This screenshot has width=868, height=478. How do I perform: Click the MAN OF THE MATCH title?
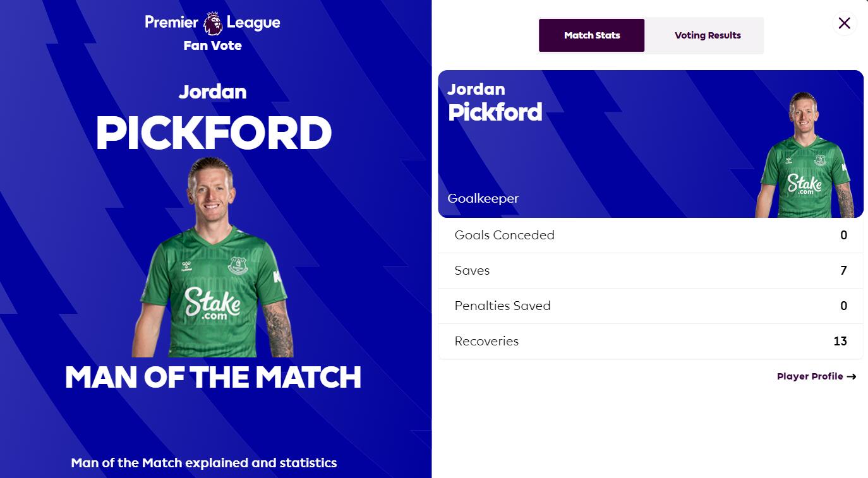(x=213, y=377)
